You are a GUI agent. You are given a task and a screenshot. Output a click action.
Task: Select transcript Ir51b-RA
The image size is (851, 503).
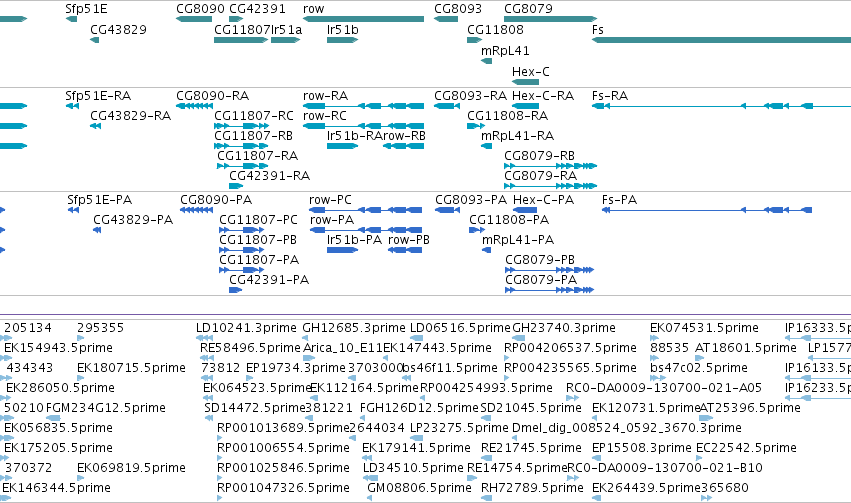354,136
